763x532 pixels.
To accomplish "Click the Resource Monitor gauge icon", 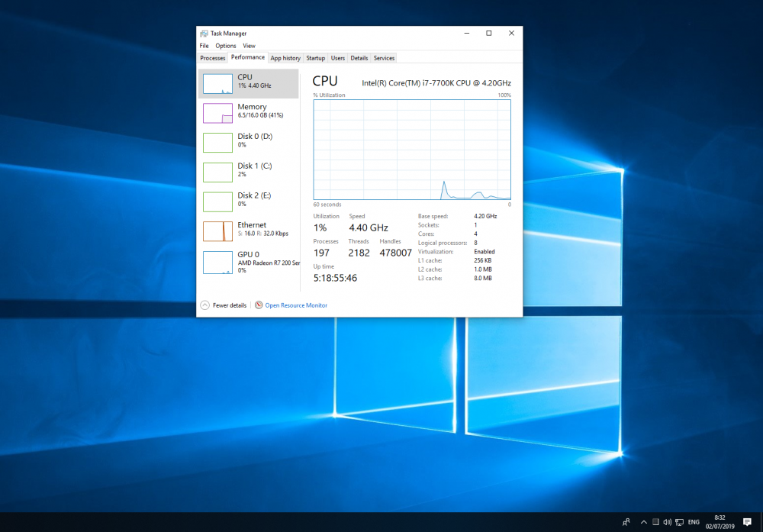I will [259, 305].
